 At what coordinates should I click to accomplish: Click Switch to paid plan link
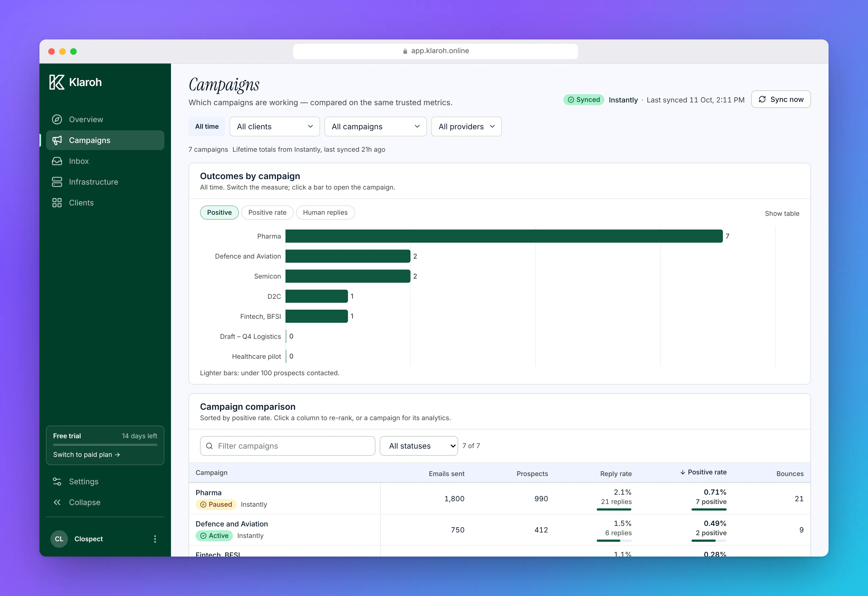click(86, 455)
